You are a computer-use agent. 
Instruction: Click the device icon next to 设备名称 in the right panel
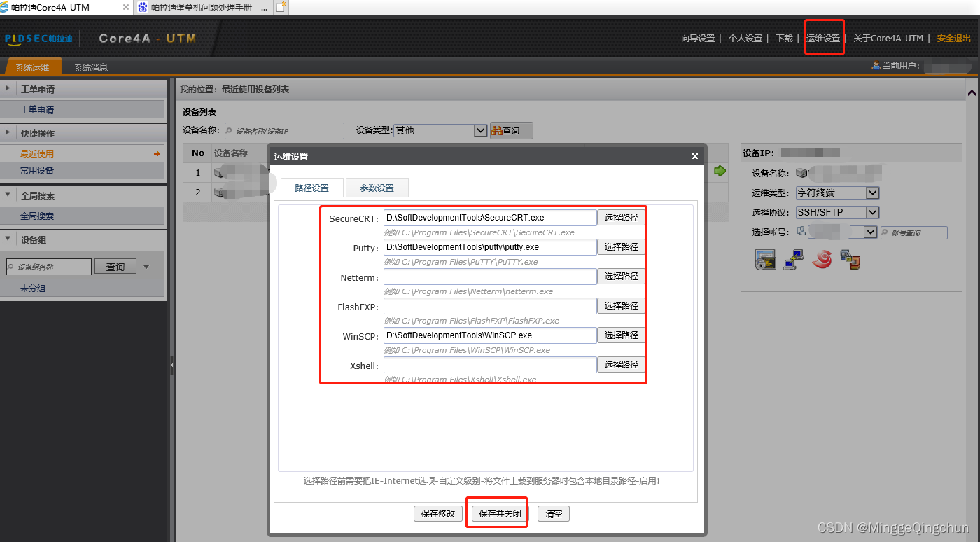pyautogui.click(x=801, y=173)
